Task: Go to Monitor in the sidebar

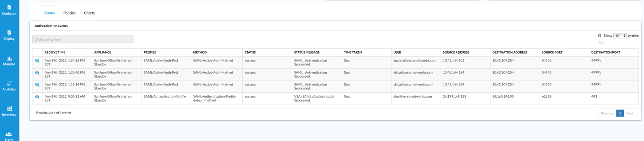Action: [x=9, y=61]
